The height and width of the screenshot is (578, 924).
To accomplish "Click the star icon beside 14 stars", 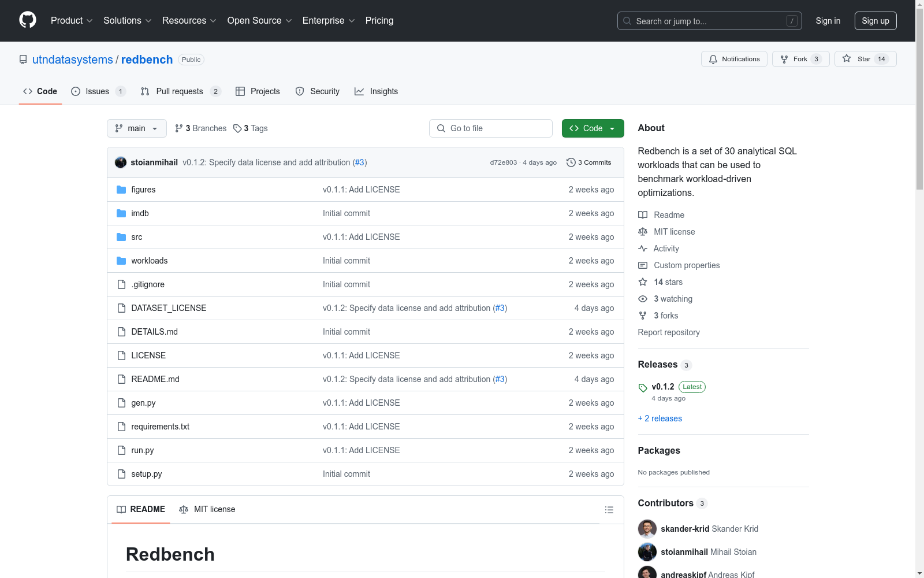I will click(643, 282).
